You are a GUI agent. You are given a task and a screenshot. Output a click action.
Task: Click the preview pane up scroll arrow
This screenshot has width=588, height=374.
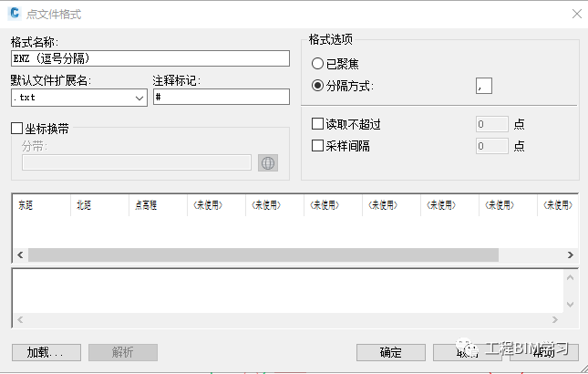pos(570,277)
